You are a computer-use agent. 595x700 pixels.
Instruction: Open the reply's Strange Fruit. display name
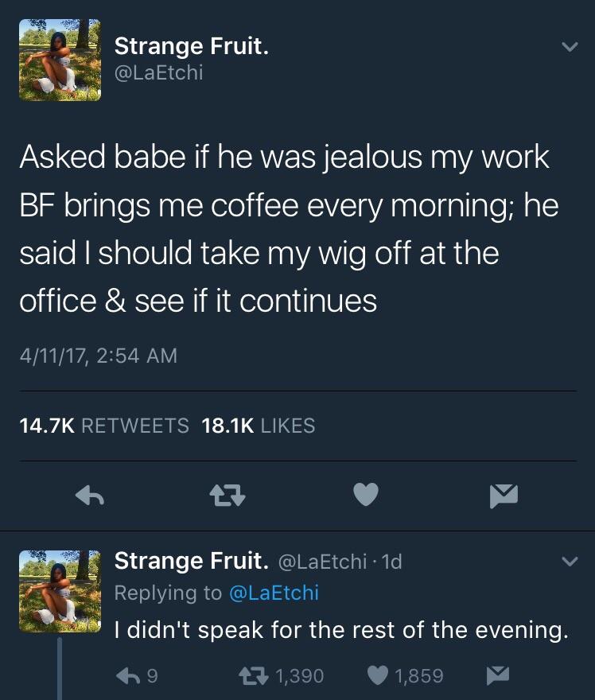pyautogui.click(x=191, y=561)
